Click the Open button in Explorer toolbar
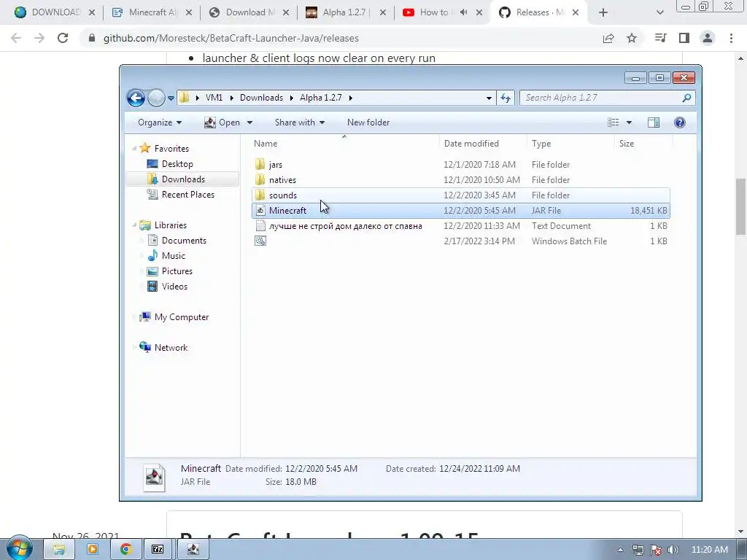The image size is (747, 560). (222, 122)
